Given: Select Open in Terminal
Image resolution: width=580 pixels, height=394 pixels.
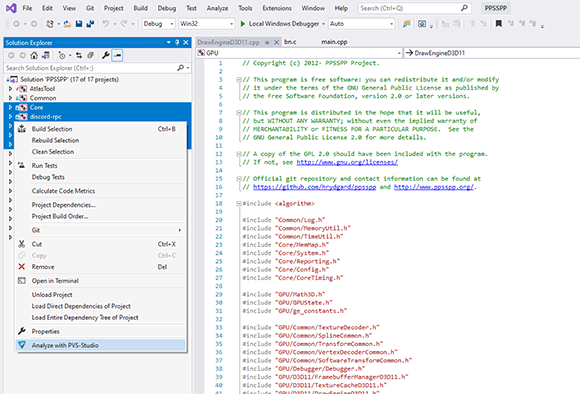Looking at the screenshot, I should point(100,281).
